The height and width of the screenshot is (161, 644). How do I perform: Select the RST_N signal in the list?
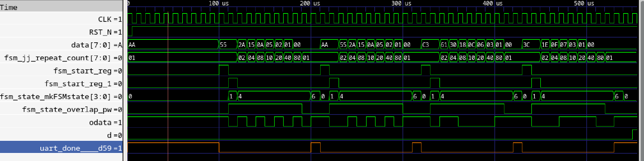coord(105,32)
